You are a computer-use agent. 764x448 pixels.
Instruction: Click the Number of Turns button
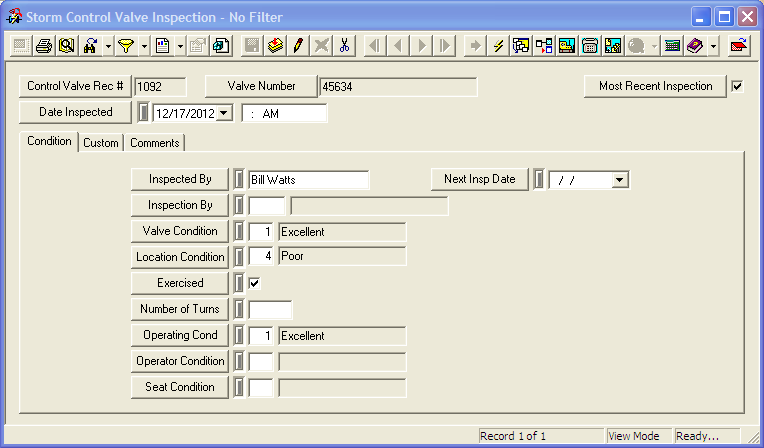click(x=180, y=309)
